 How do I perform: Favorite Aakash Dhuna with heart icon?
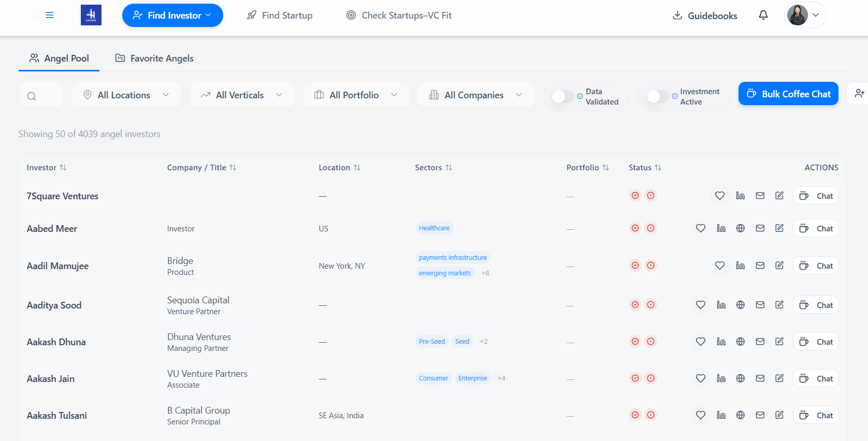coord(701,342)
